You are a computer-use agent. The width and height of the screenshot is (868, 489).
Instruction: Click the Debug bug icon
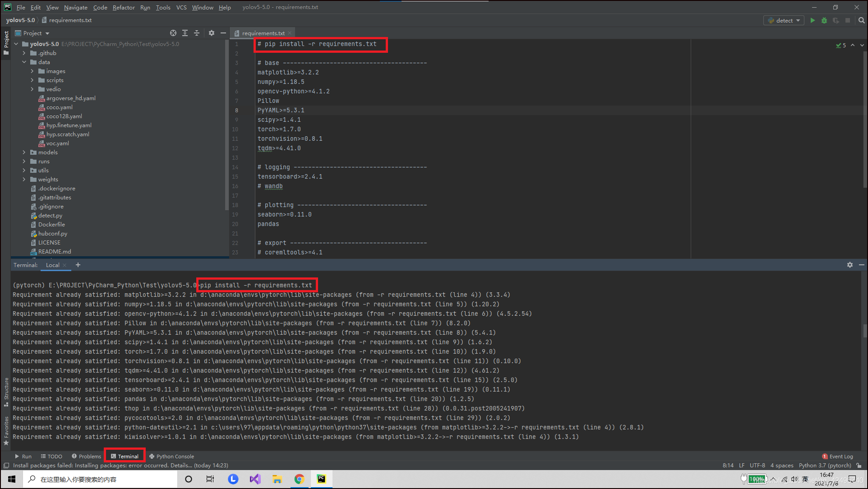824,20
